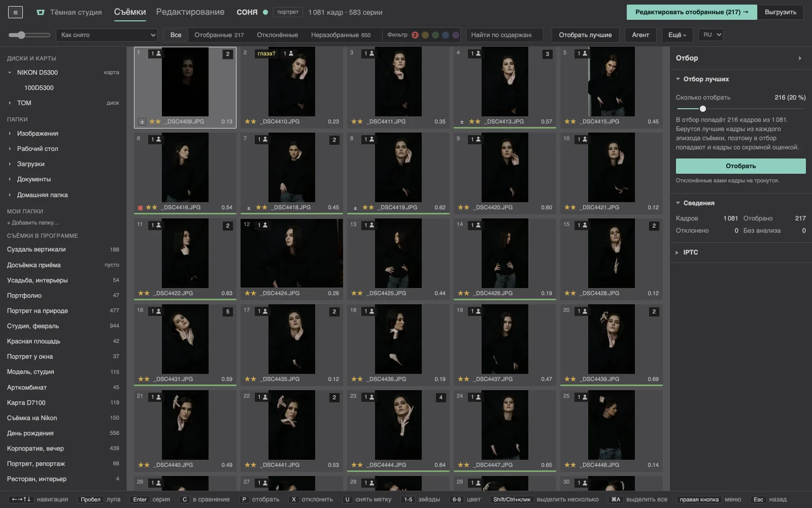Click the ± icon on _DSC4419.JPG
This screenshot has height=508, width=812.
[x=355, y=208]
